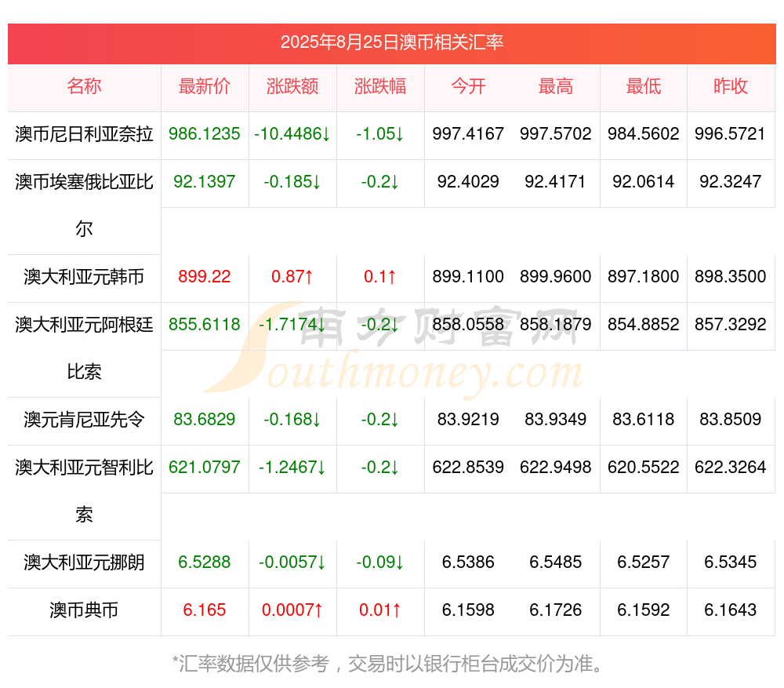Click the 最高 column header
The image size is (784, 688).
(556, 86)
